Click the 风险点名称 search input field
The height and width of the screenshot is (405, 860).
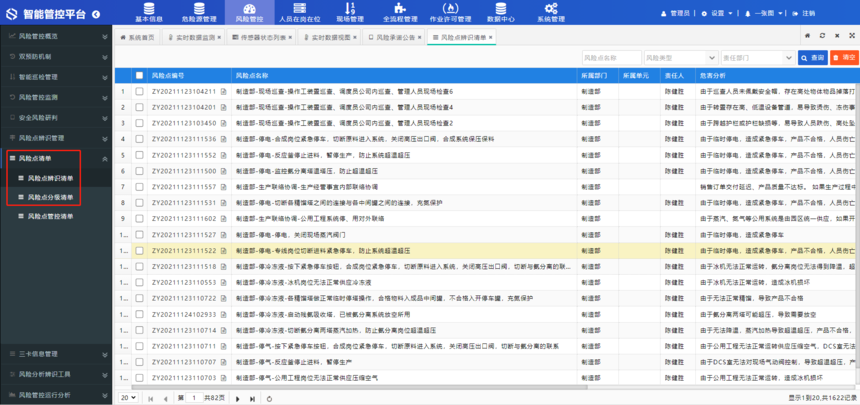612,58
